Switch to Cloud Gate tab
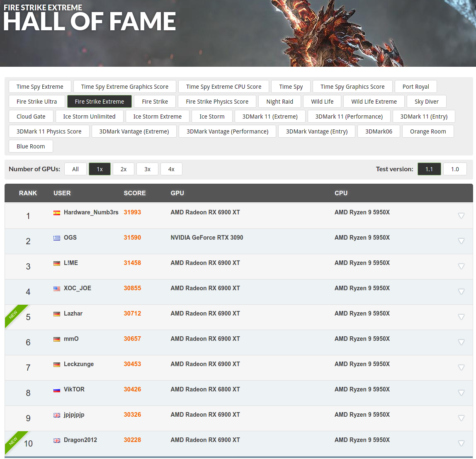 pyautogui.click(x=31, y=116)
